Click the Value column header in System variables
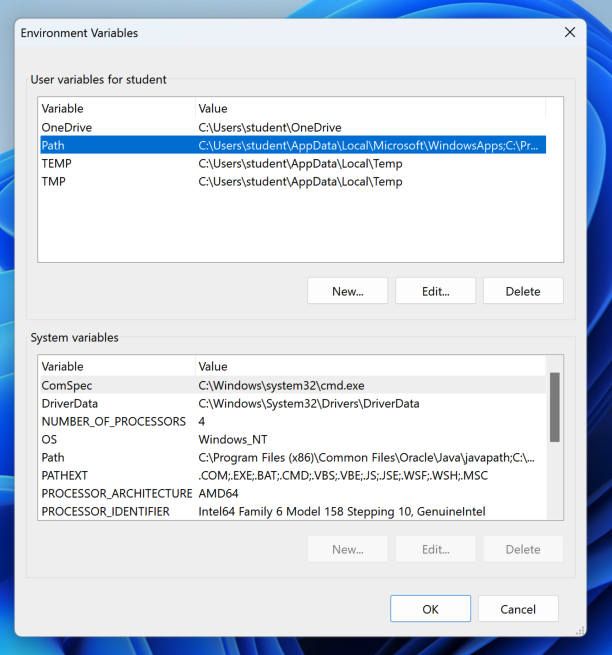 370,366
